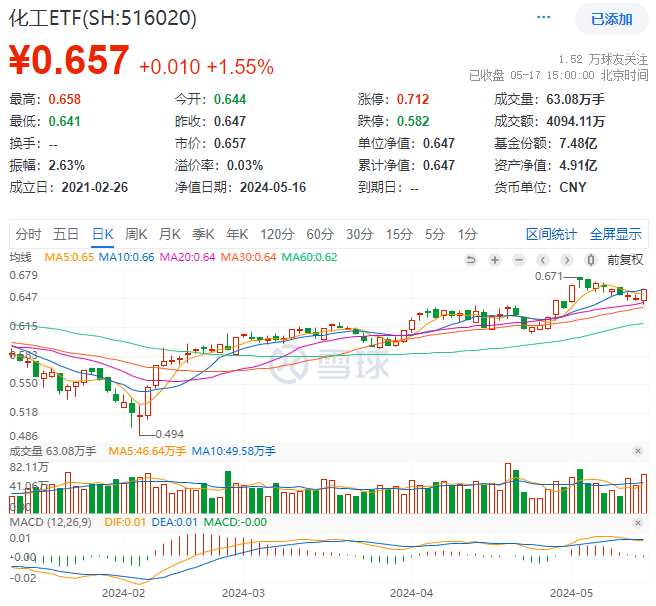Close the 成交量 volume panel
This screenshot has width=656, height=606.
click(x=638, y=451)
